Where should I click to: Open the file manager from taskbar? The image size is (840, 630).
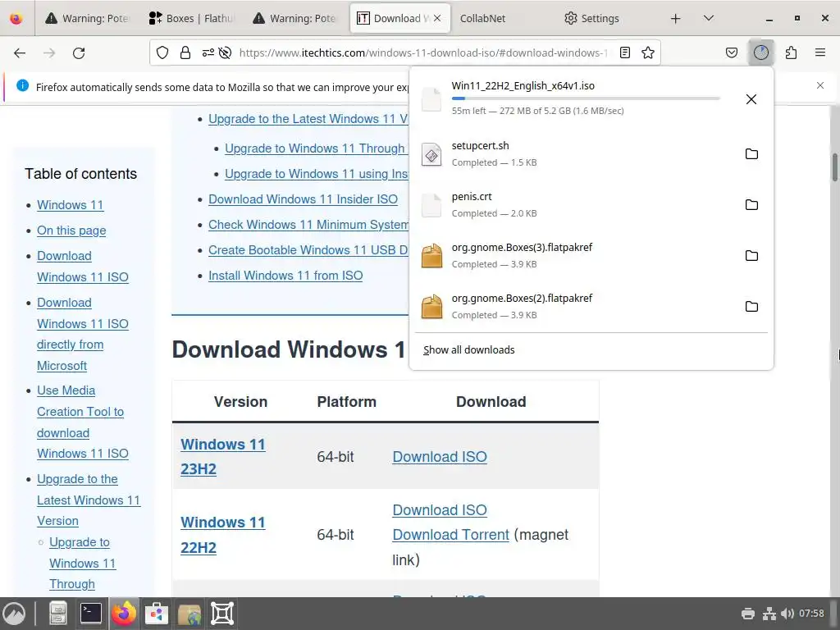(x=58, y=614)
